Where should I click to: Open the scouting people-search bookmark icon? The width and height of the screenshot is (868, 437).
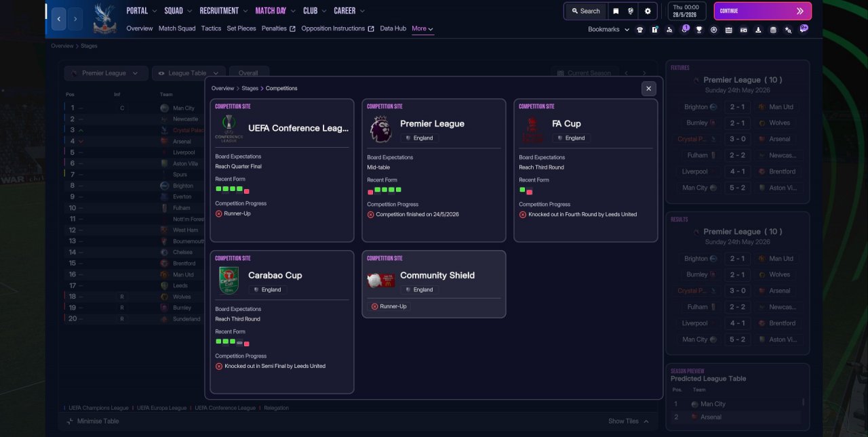[670, 30]
